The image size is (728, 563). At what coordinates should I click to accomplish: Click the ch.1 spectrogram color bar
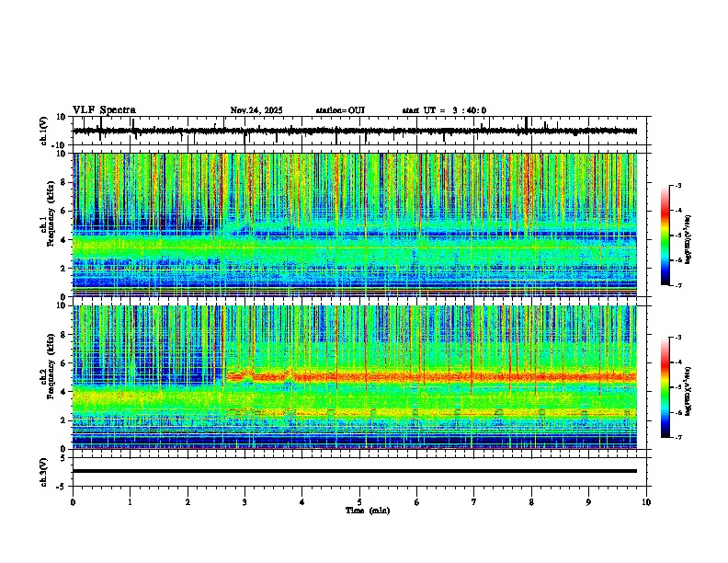point(665,236)
